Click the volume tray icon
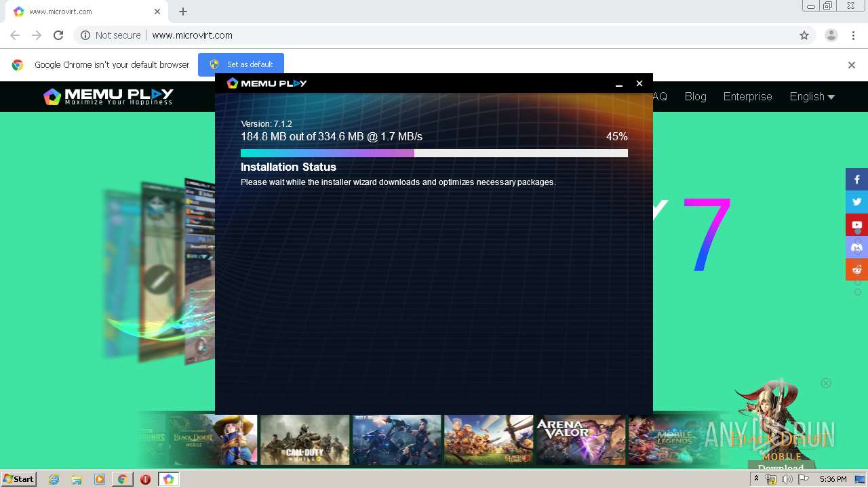Image resolution: width=868 pixels, height=488 pixels. point(787,479)
